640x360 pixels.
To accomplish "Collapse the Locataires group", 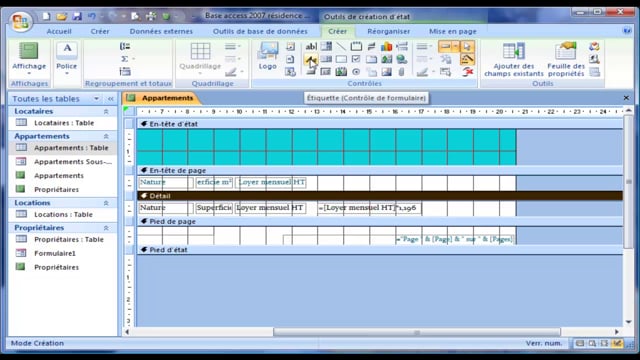I will [x=106, y=111].
